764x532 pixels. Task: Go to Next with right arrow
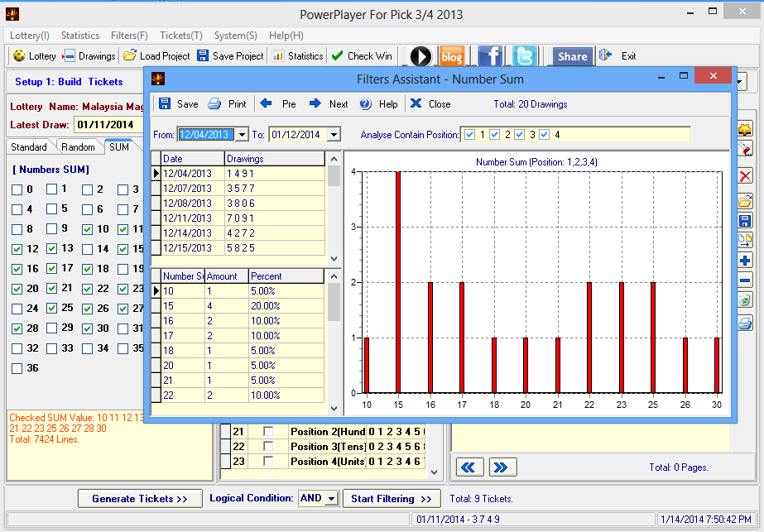click(315, 103)
